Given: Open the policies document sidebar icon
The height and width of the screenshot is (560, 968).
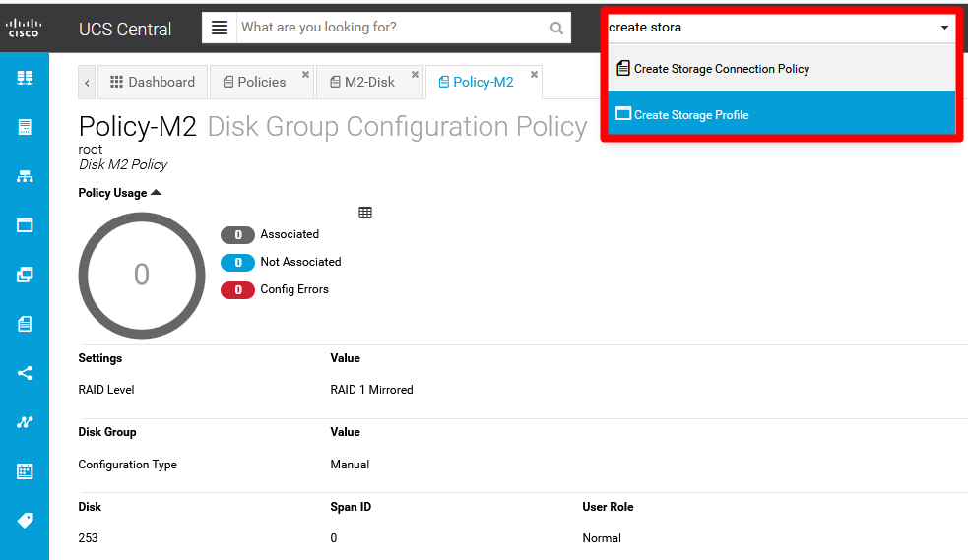Looking at the screenshot, I should [x=25, y=324].
